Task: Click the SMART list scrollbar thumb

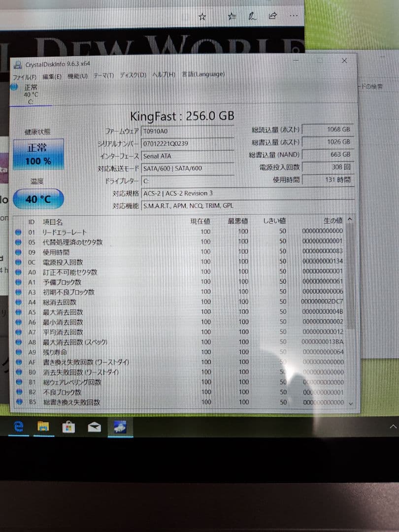Action: point(351,276)
